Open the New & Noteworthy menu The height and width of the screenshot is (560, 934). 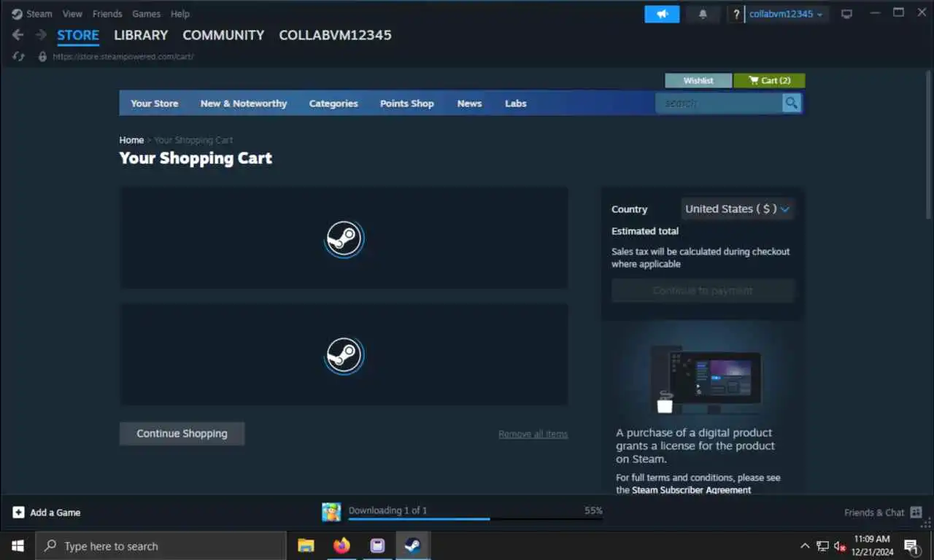[x=244, y=104]
